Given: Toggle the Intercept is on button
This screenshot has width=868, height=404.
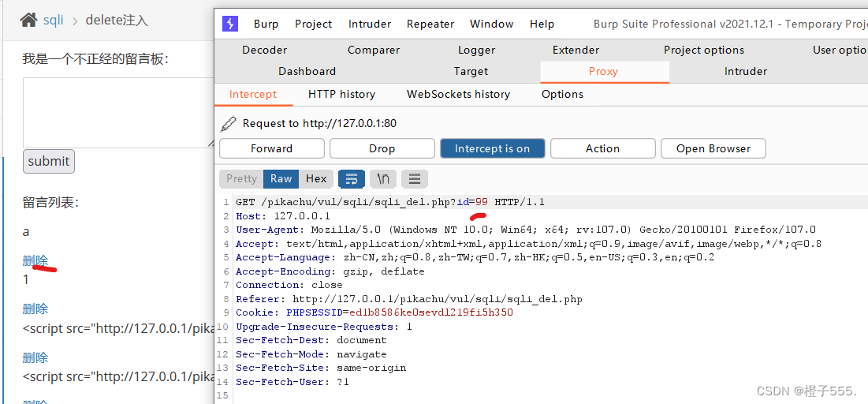Looking at the screenshot, I should point(492,148).
